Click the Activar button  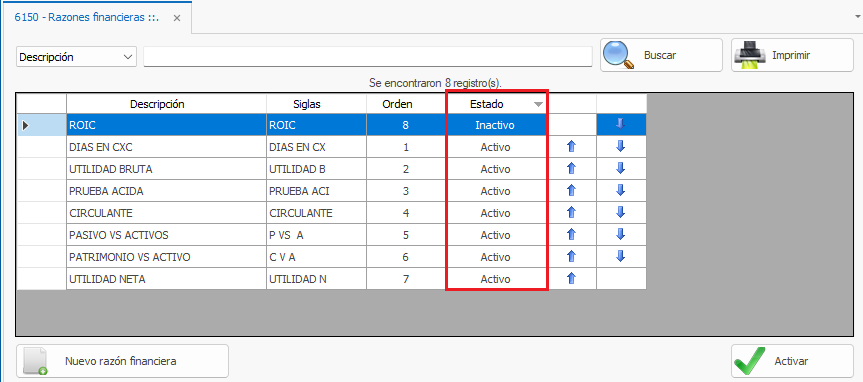point(792,361)
